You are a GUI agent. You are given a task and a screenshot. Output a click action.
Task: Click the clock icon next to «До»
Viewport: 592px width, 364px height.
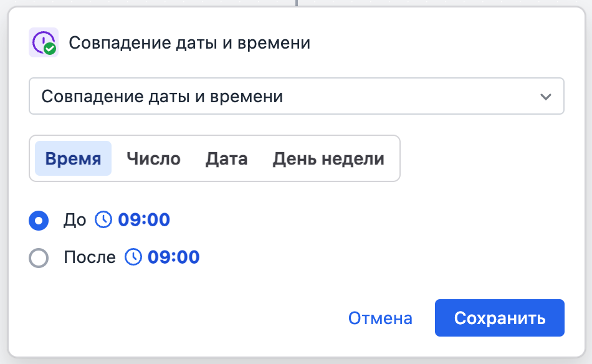(x=103, y=219)
